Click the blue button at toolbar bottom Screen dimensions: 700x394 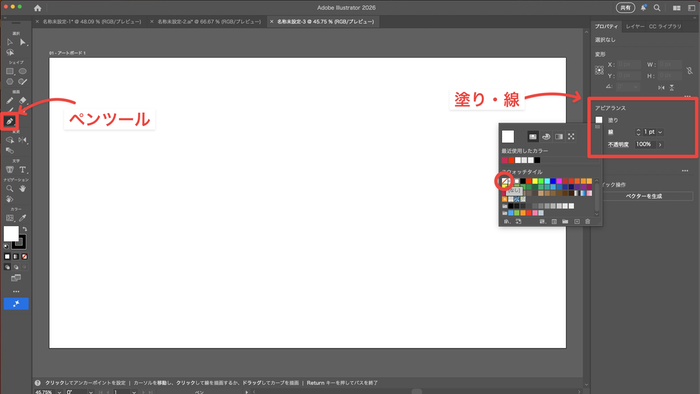tap(16, 303)
